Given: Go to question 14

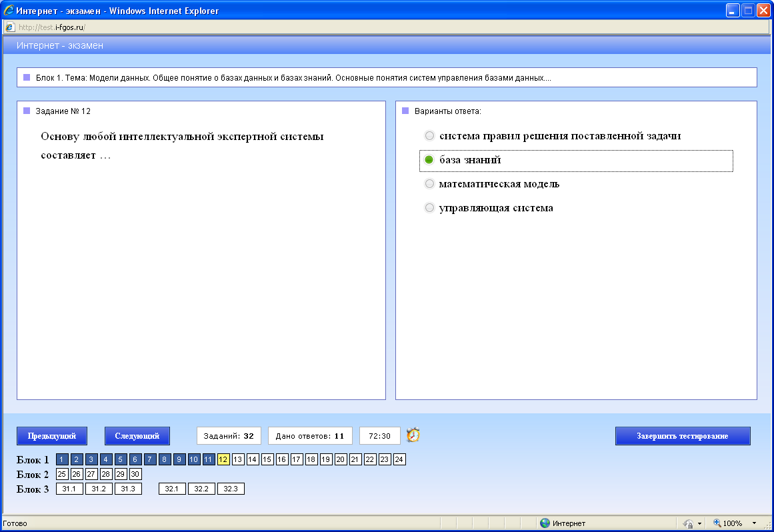Looking at the screenshot, I should pyautogui.click(x=253, y=459).
